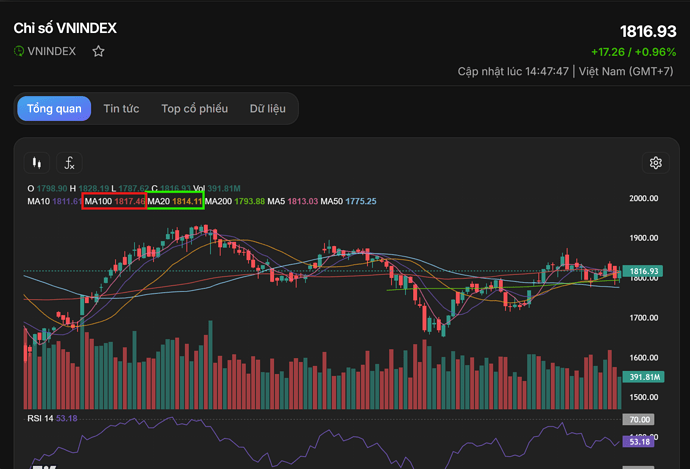Open the Tin tức tab
Image resolution: width=690 pixels, height=469 pixels.
point(121,109)
